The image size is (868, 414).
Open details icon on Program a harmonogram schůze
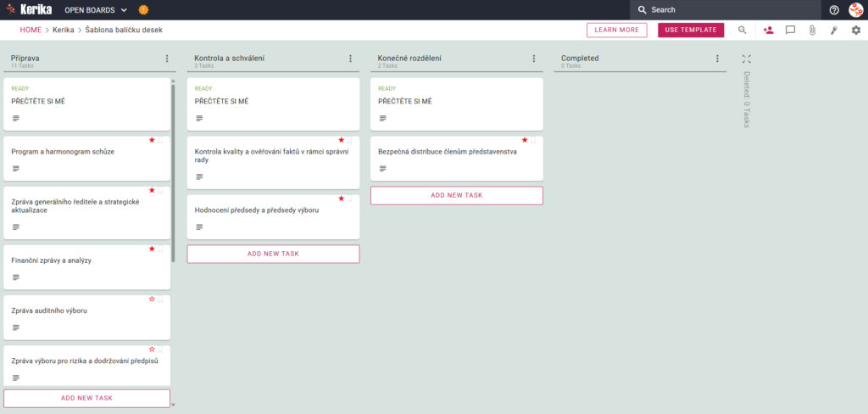point(16,169)
